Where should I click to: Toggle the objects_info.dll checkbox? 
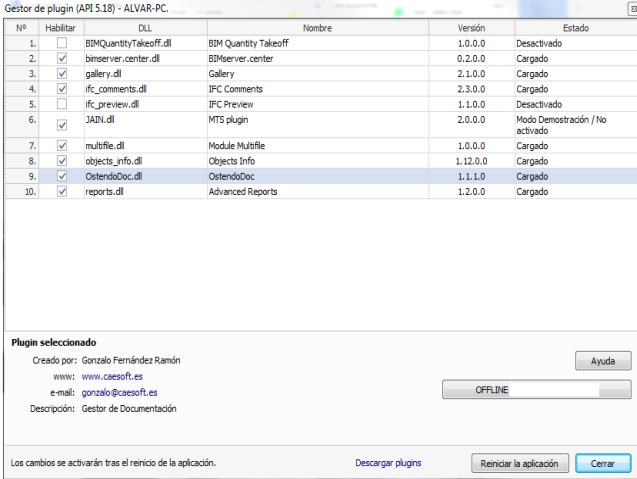[62, 161]
